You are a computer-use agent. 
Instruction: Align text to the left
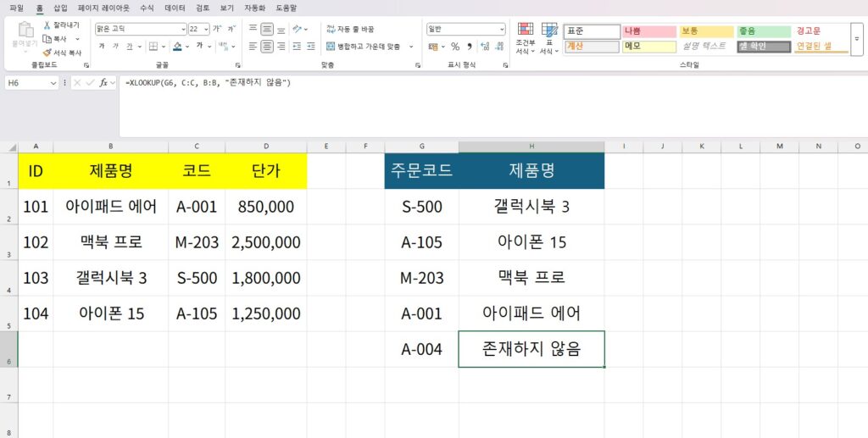(253, 47)
